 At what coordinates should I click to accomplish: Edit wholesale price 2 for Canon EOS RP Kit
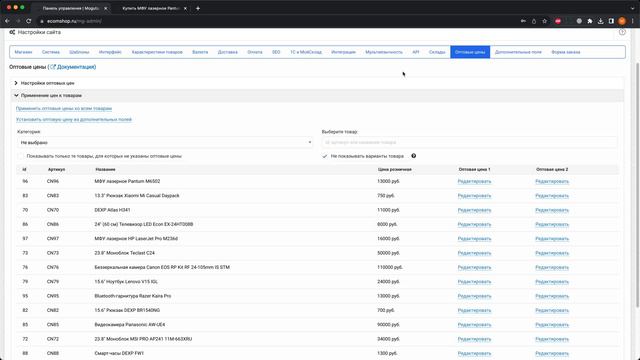pos(552,268)
